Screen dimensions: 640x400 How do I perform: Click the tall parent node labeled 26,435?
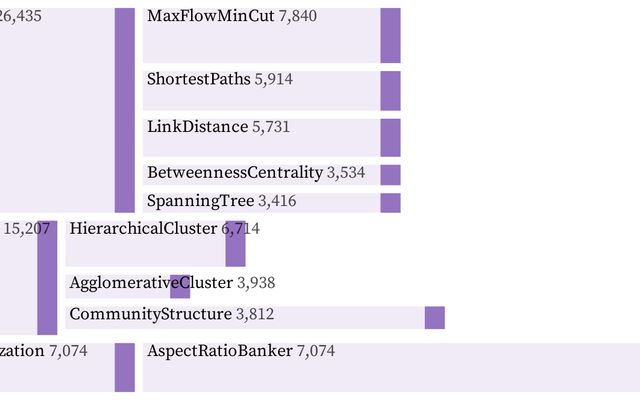pos(124,110)
